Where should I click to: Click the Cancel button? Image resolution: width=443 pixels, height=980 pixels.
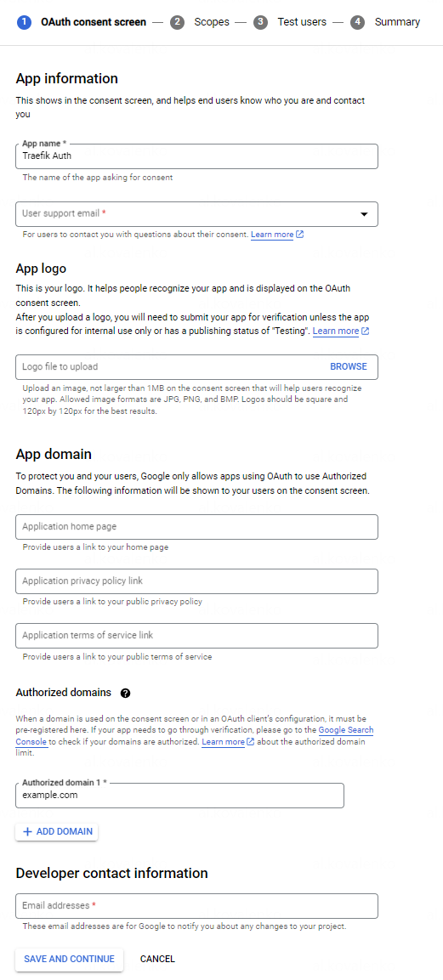coord(157,959)
